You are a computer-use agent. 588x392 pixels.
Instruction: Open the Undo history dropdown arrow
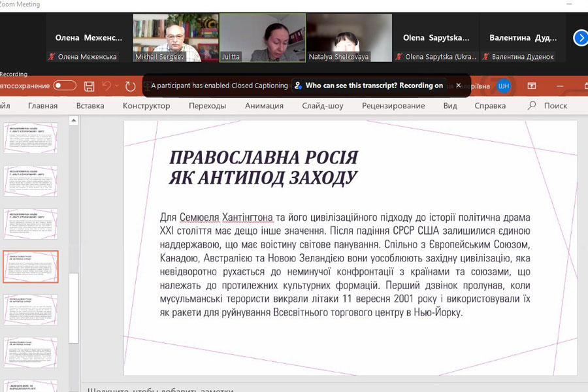117,86
